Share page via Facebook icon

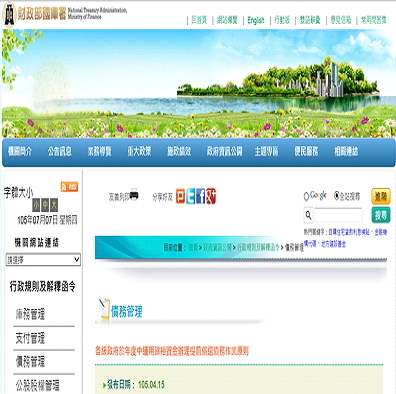[201, 196]
